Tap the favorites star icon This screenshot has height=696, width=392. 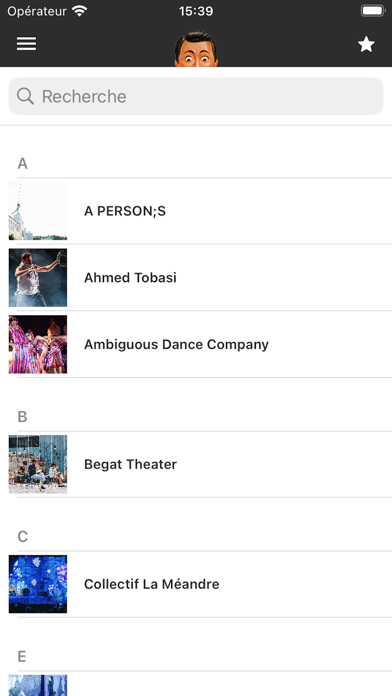[366, 44]
